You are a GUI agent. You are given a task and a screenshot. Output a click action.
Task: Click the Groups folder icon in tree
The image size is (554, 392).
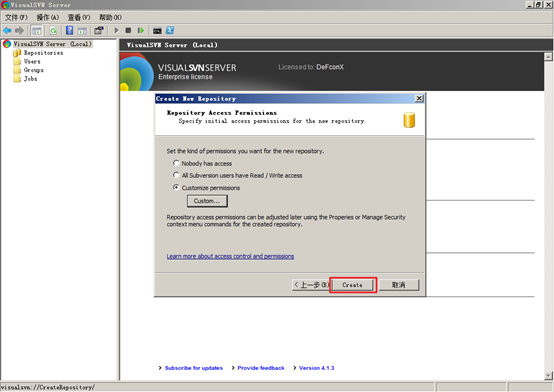17,70
